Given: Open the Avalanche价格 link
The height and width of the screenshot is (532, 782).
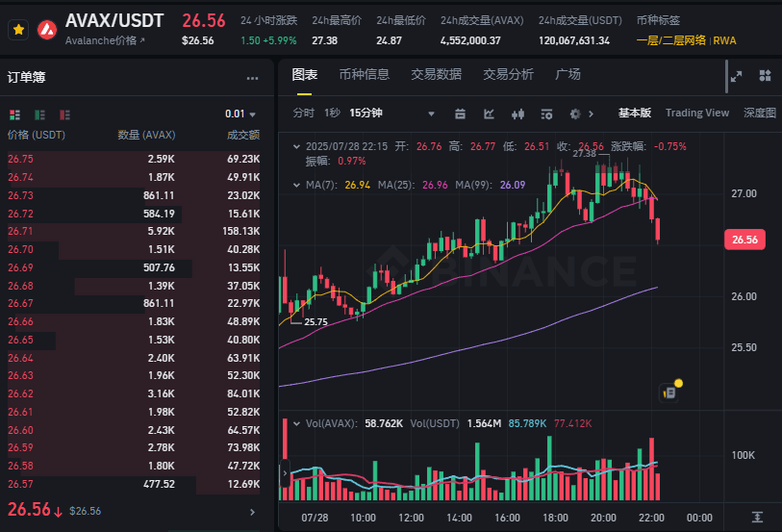Looking at the screenshot, I should click(x=105, y=40).
